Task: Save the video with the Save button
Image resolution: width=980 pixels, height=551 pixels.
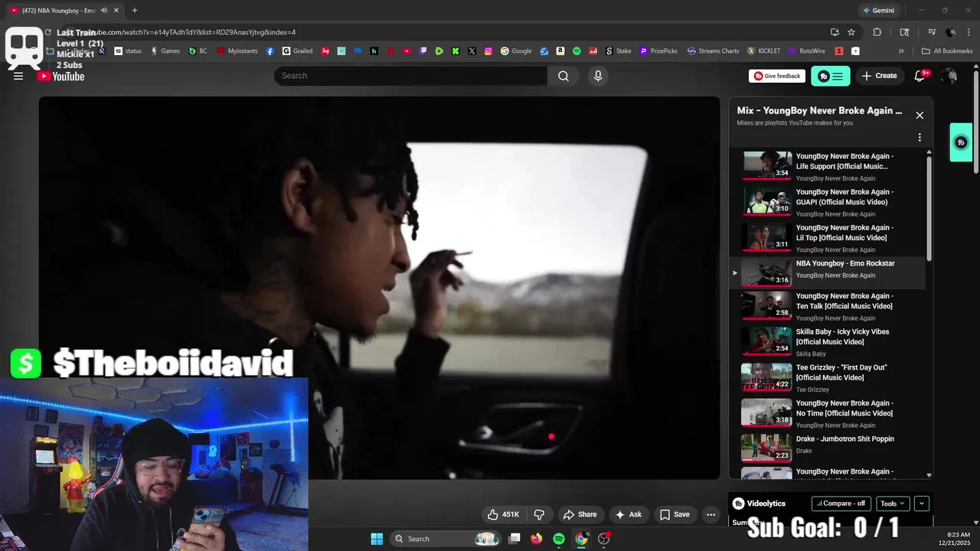Action: click(675, 514)
